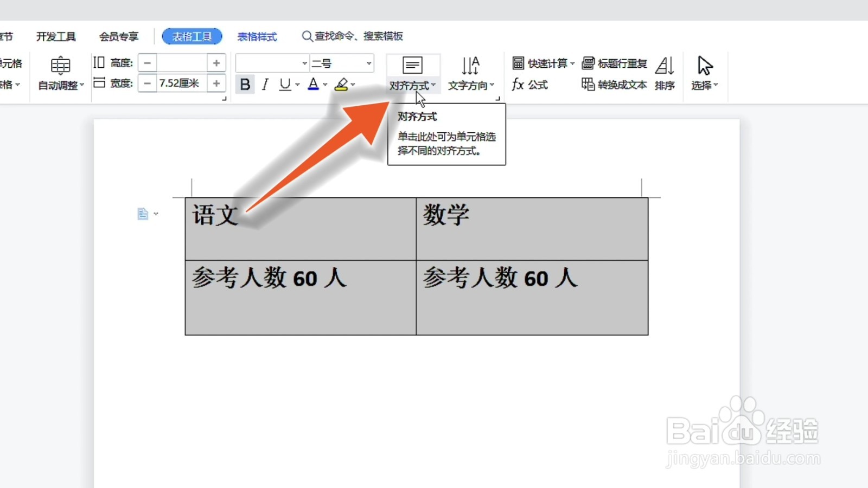Image resolution: width=868 pixels, height=488 pixels.
Task: Expand the highlight color dropdown arrow
Action: pos(353,85)
